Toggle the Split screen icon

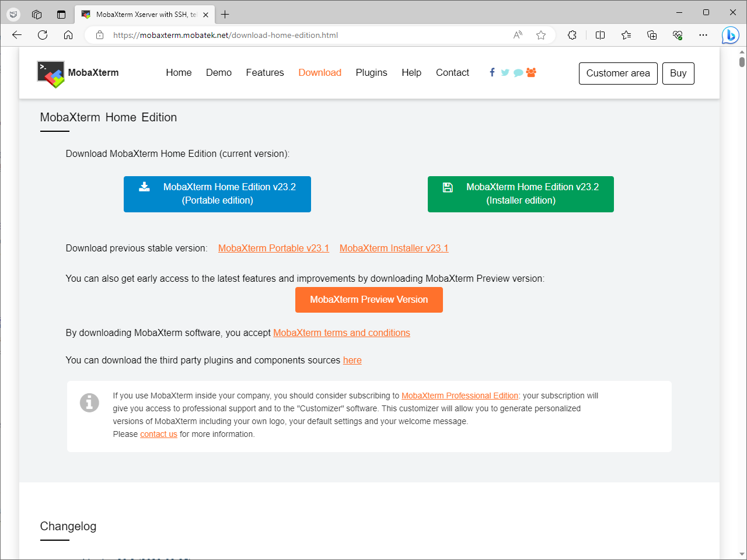point(600,35)
